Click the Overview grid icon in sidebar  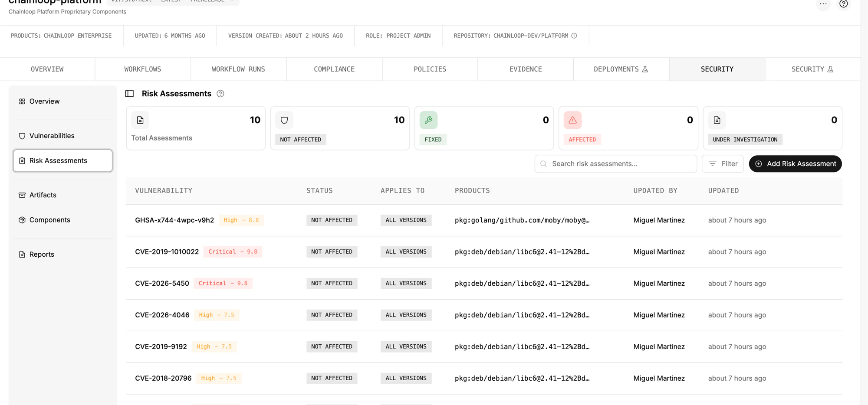[22, 101]
